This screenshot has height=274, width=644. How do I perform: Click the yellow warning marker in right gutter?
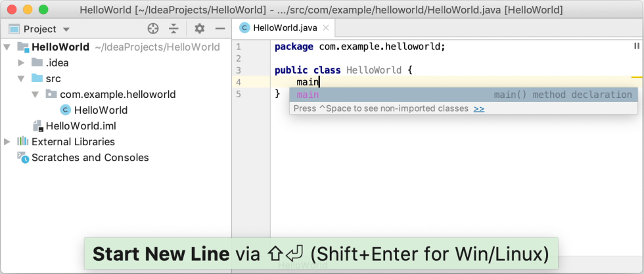point(636,78)
